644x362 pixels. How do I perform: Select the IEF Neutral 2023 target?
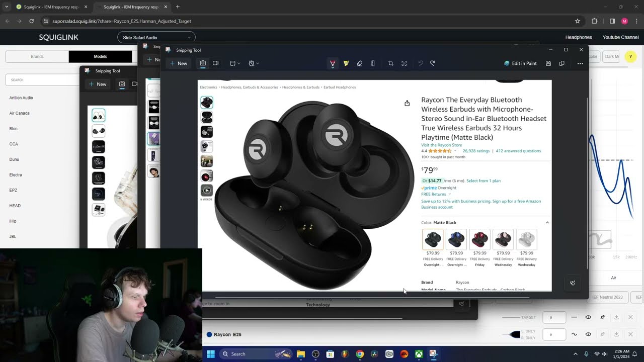607,297
